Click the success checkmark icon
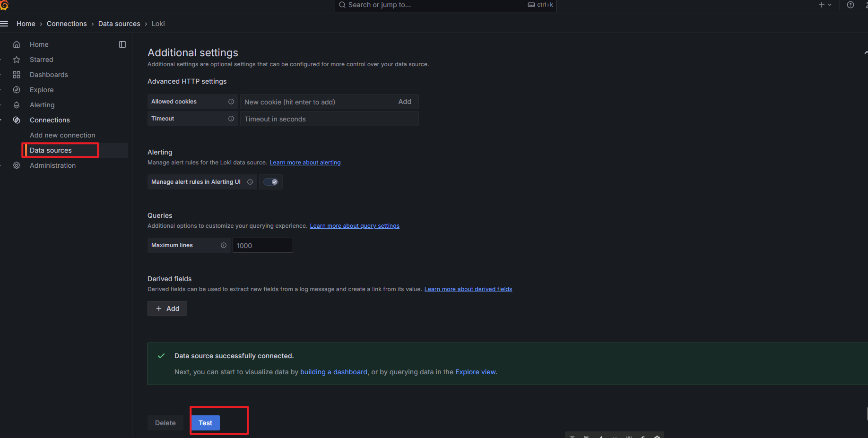The height and width of the screenshot is (438, 868). (x=161, y=356)
